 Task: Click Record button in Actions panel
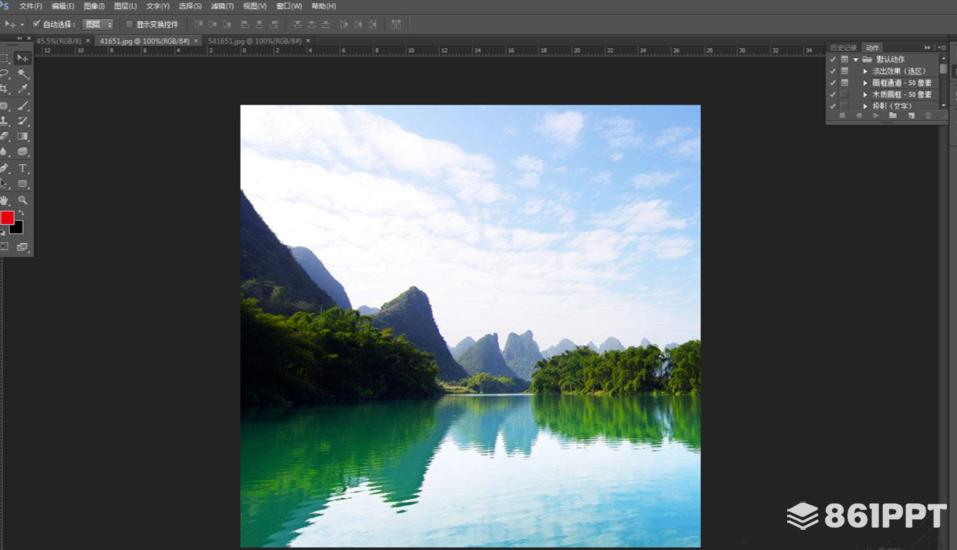pos(859,115)
